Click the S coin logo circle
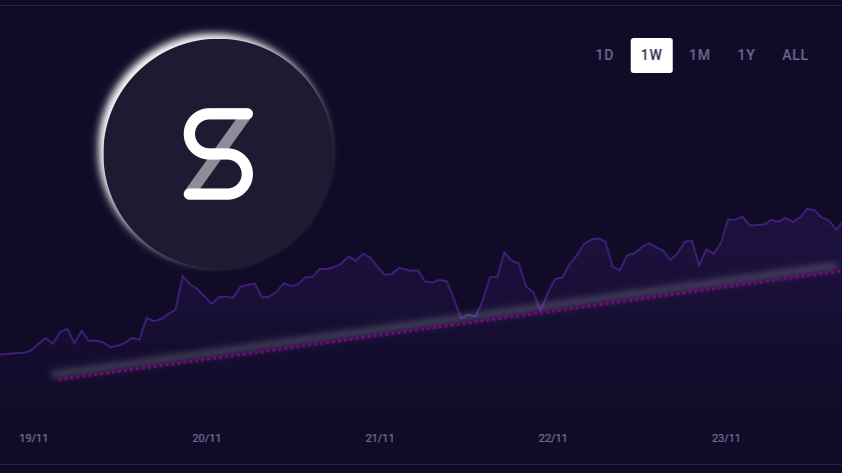 point(219,154)
